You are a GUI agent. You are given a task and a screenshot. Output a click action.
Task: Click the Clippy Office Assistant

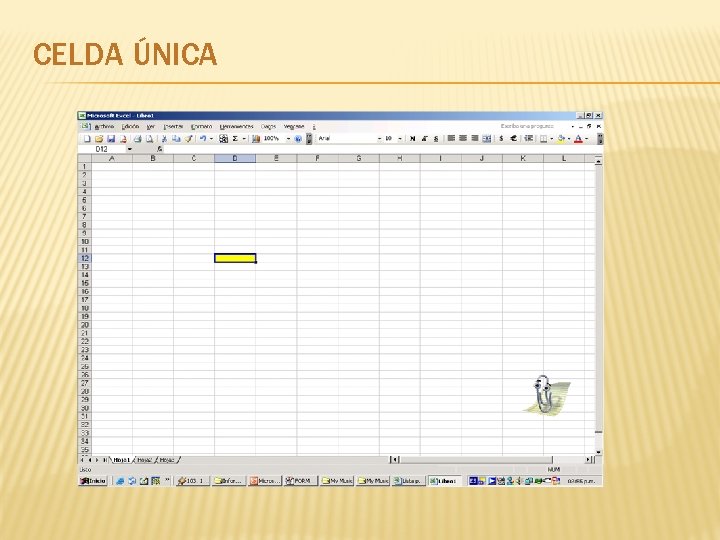pos(546,394)
